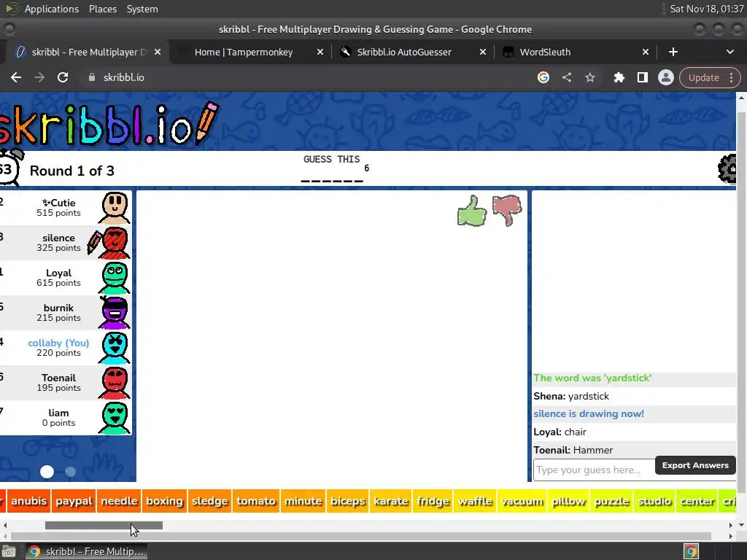Click the red thumbs down icon
The height and width of the screenshot is (560, 747).
pyautogui.click(x=507, y=211)
